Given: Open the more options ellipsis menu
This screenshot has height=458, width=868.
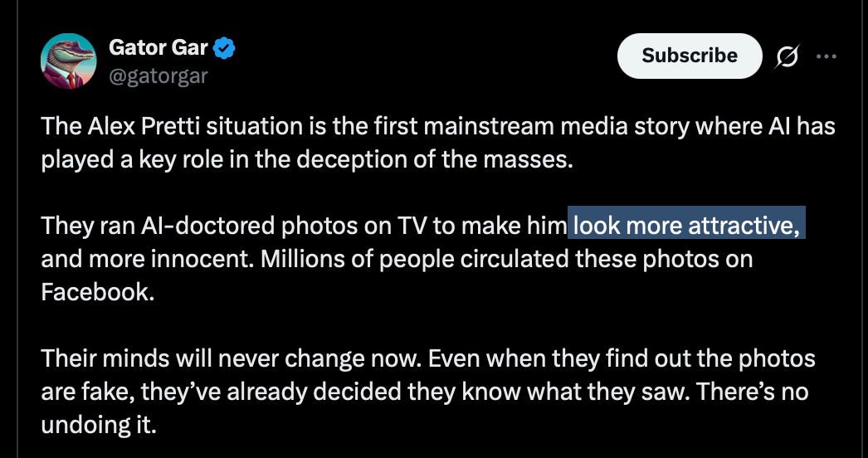Looking at the screenshot, I should (x=827, y=56).
